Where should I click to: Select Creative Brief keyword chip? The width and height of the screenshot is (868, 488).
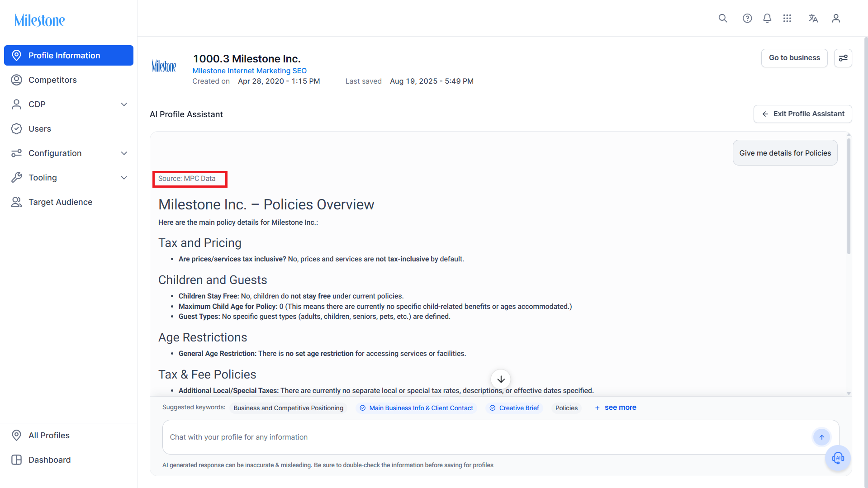[514, 408]
